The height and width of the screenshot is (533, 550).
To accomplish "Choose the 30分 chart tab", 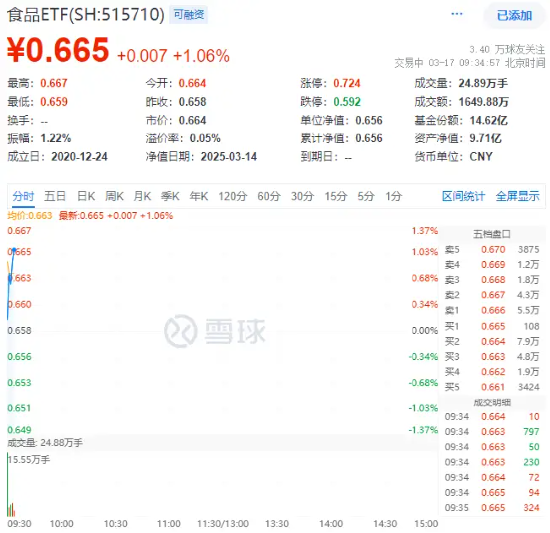I will (x=302, y=196).
